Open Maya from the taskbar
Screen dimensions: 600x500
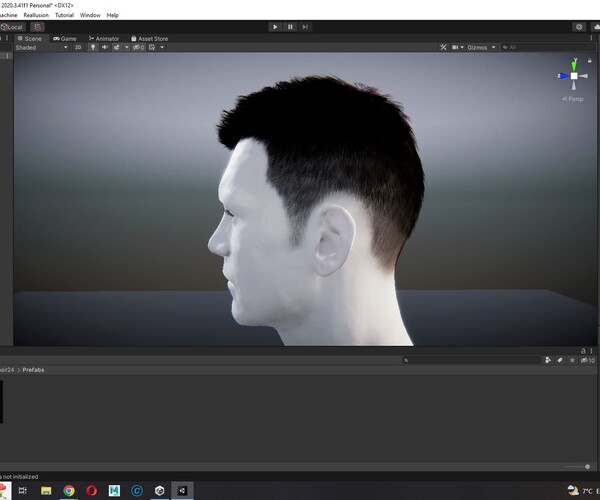(x=114, y=490)
